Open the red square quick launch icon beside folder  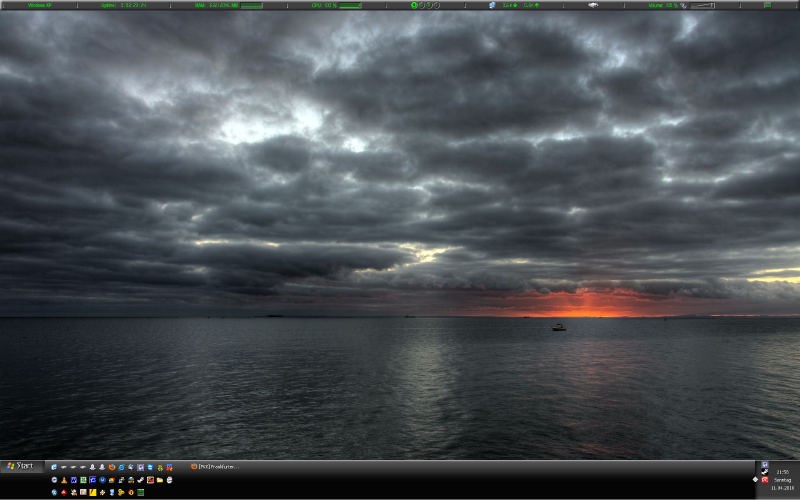pyautogui.click(x=151, y=480)
